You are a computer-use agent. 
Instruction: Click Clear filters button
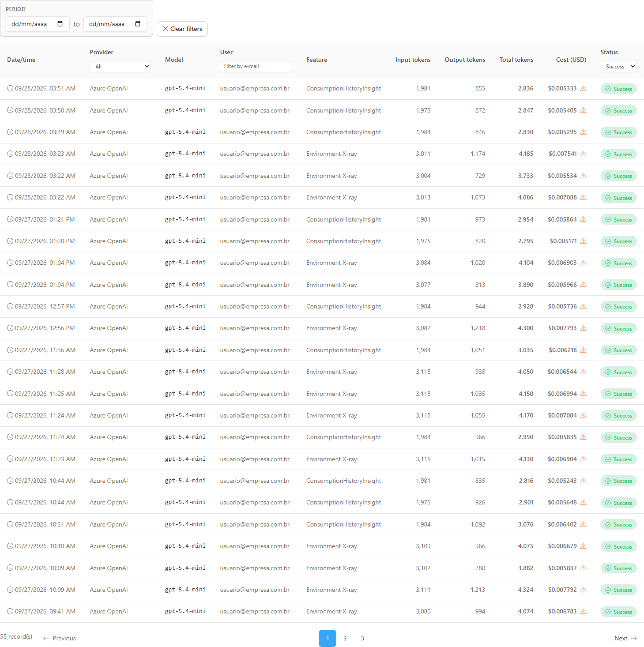click(x=182, y=29)
